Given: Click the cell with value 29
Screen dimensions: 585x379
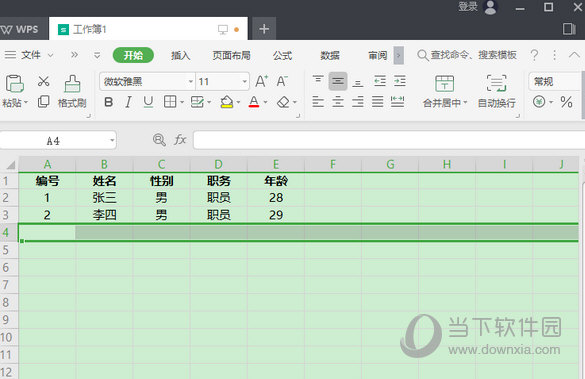Looking at the screenshot, I should click(276, 215).
